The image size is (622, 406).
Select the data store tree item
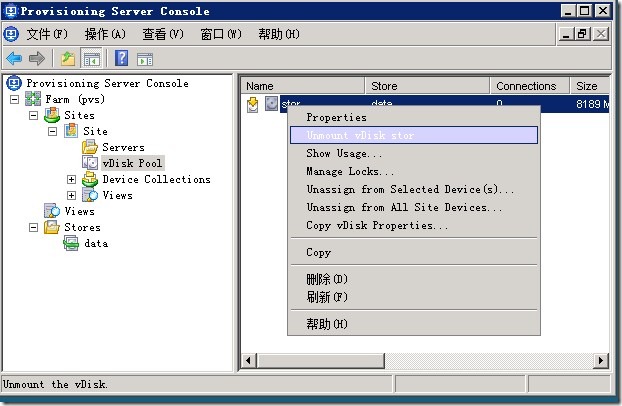tap(96, 243)
